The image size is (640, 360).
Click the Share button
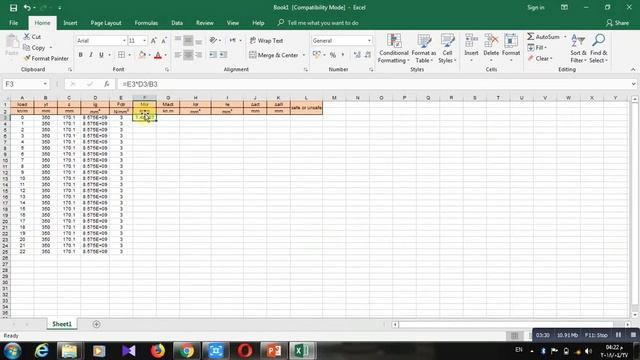click(617, 23)
